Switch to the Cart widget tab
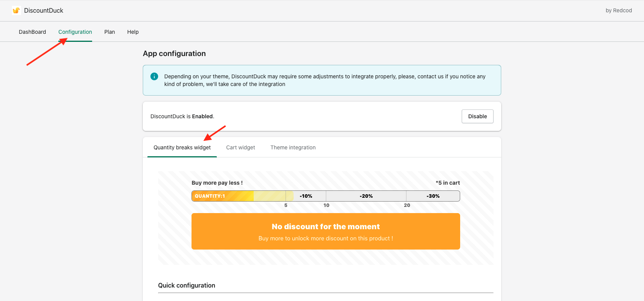This screenshot has width=644, height=301. pos(241,147)
